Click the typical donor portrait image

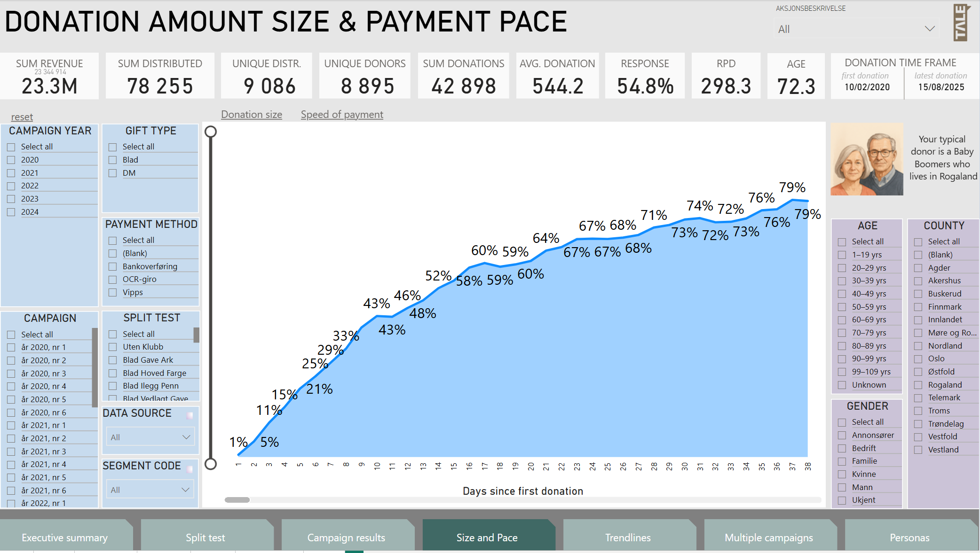pyautogui.click(x=867, y=159)
